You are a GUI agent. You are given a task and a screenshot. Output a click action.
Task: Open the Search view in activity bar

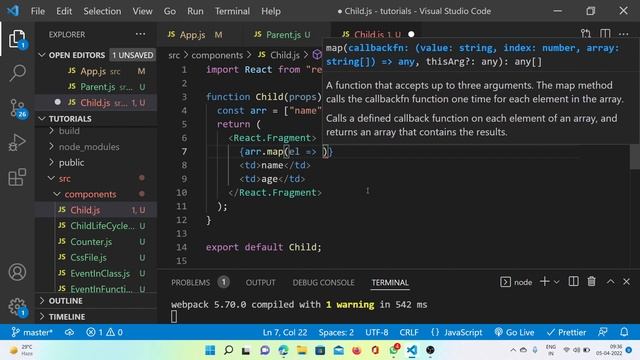(x=17, y=73)
